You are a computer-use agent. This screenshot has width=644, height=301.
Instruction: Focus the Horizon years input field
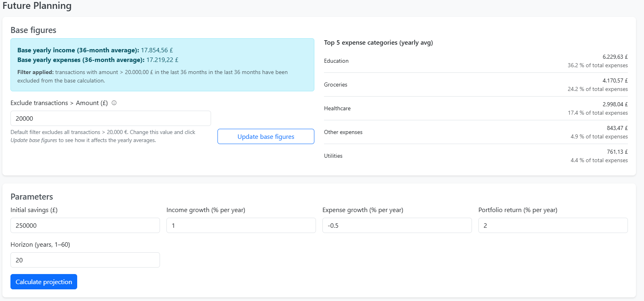pyautogui.click(x=85, y=260)
